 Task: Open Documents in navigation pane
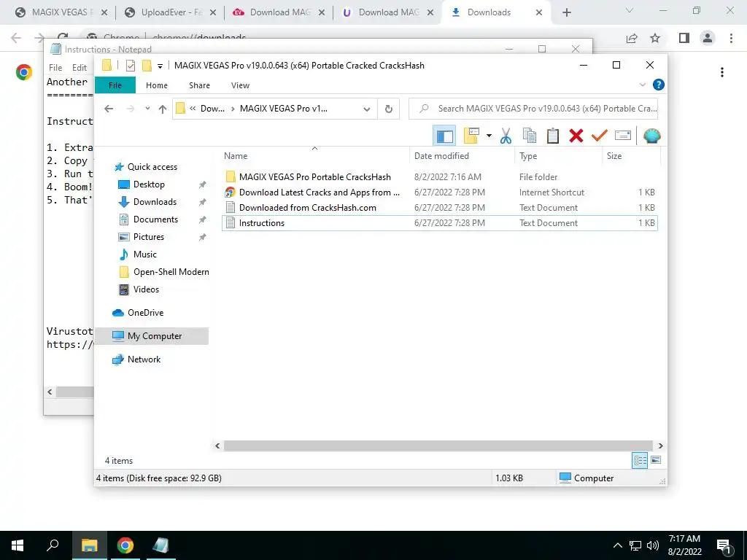155,219
